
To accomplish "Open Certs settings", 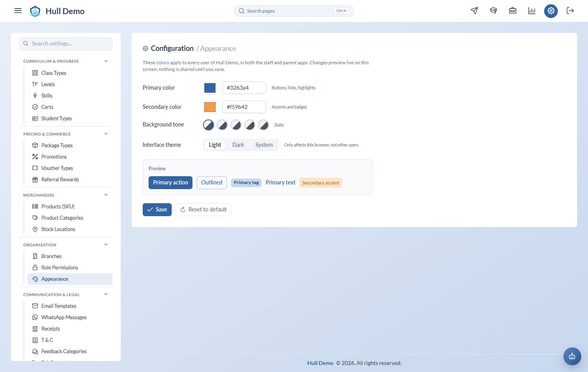I will pyautogui.click(x=70, y=107).
